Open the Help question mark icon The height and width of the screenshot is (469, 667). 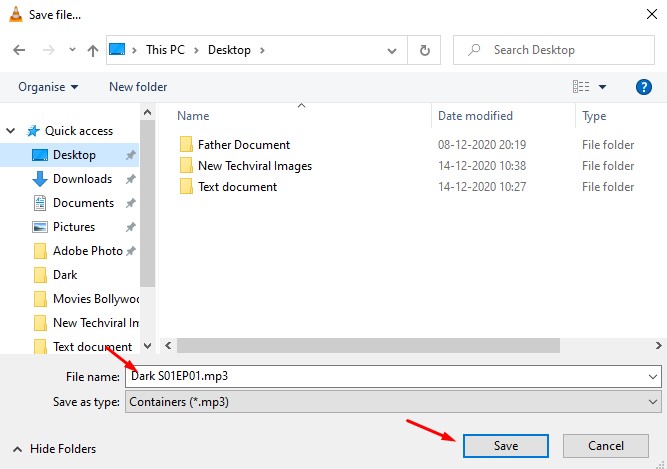click(644, 87)
